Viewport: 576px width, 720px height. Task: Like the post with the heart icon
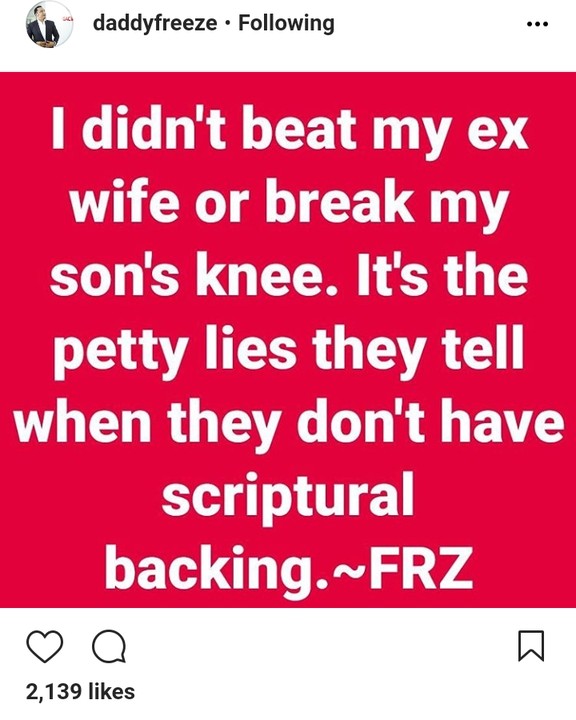click(x=45, y=646)
